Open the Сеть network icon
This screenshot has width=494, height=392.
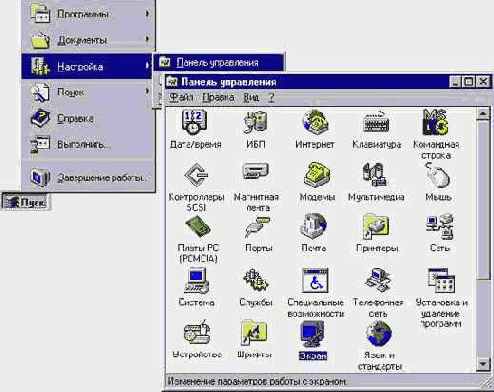click(440, 227)
